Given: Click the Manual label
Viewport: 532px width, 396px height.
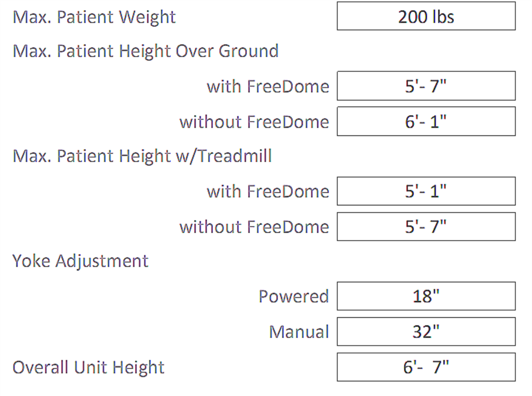Looking at the screenshot, I should (299, 332).
